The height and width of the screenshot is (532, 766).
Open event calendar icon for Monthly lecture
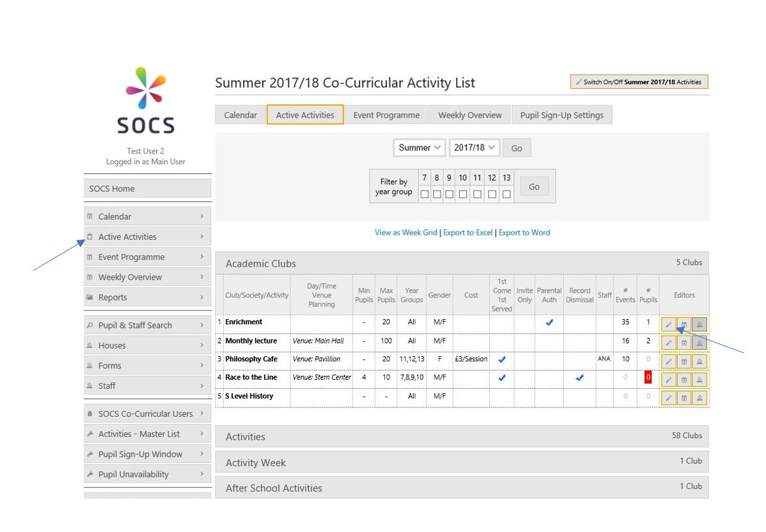(684, 343)
